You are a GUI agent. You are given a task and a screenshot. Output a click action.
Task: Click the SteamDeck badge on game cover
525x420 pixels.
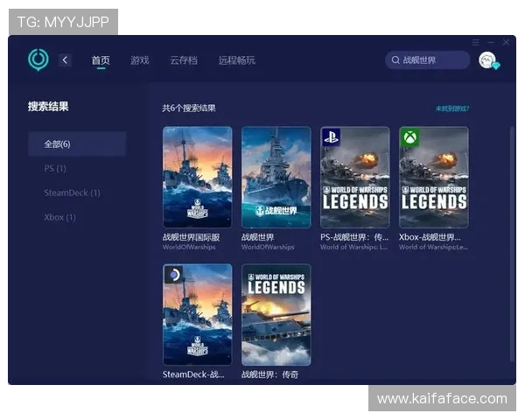coord(173,275)
